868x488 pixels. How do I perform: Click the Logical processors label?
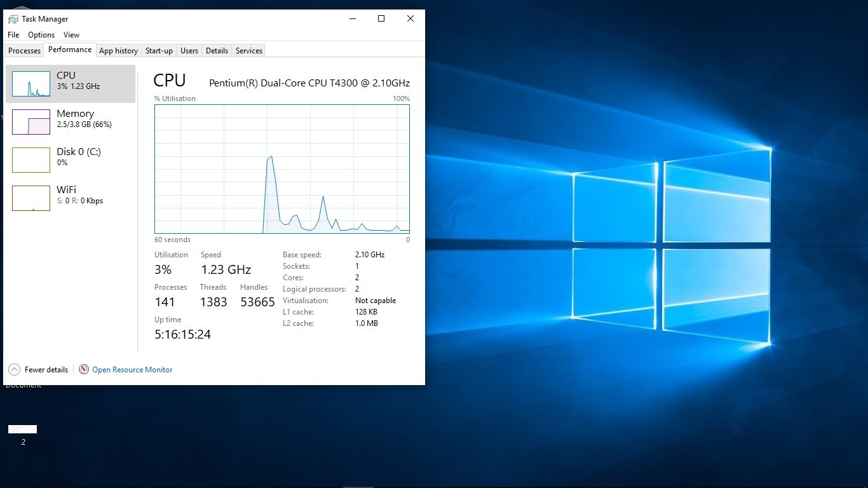pos(314,289)
